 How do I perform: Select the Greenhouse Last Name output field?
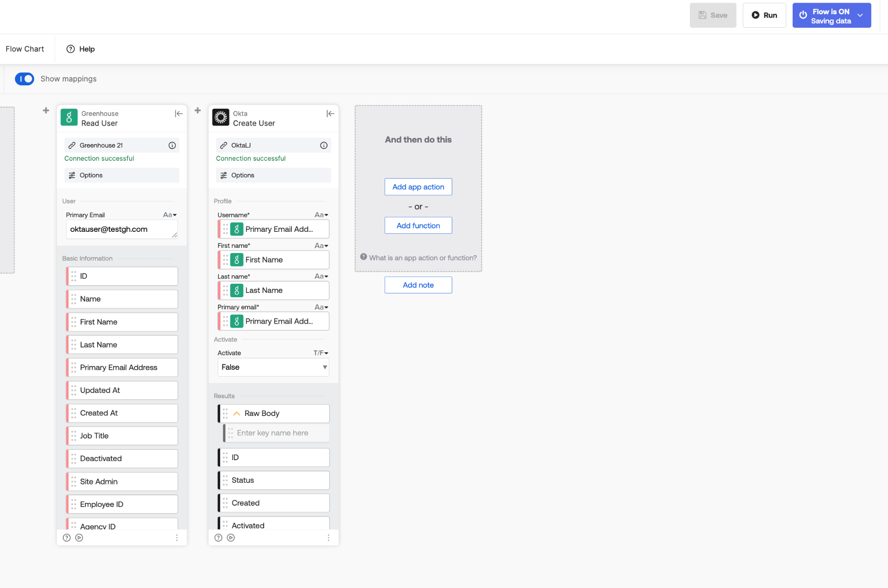[x=122, y=344]
